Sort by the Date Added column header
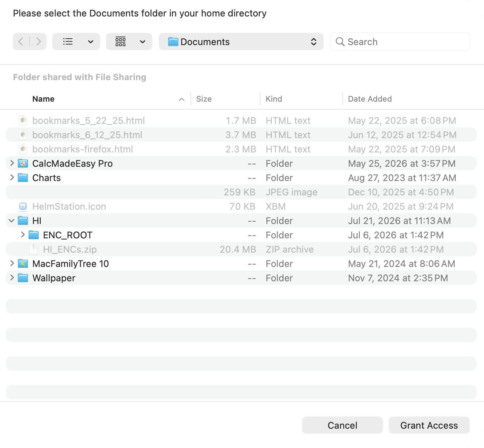This screenshot has height=448, width=484. click(x=370, y=99)
